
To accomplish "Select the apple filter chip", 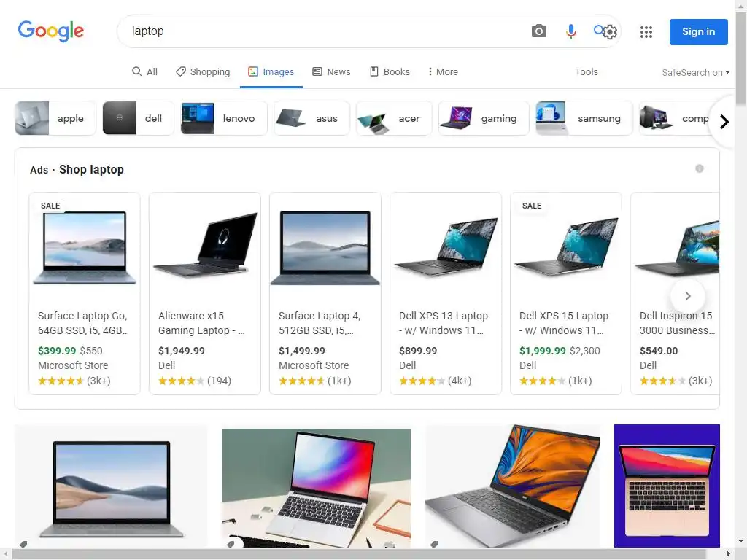I will (55, 118).
